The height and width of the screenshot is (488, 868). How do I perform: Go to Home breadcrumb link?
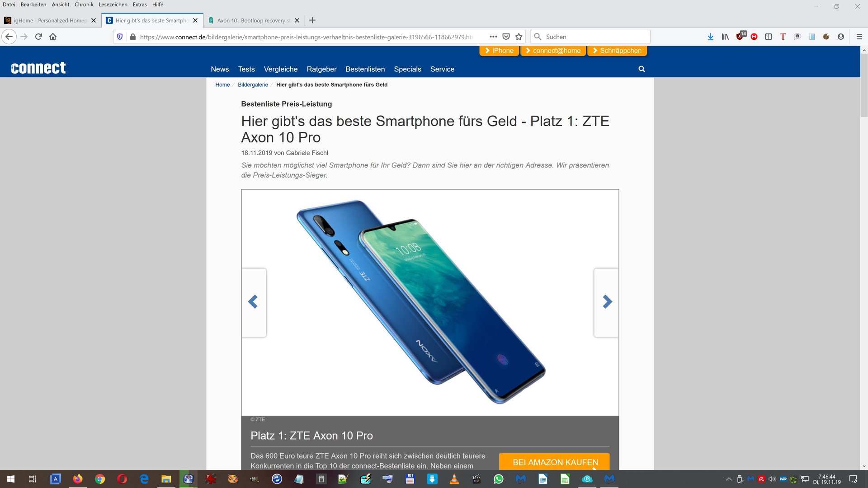point(222,84)
